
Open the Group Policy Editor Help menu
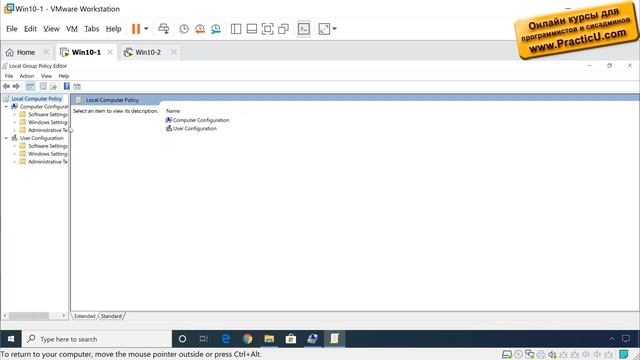(64, 76)
